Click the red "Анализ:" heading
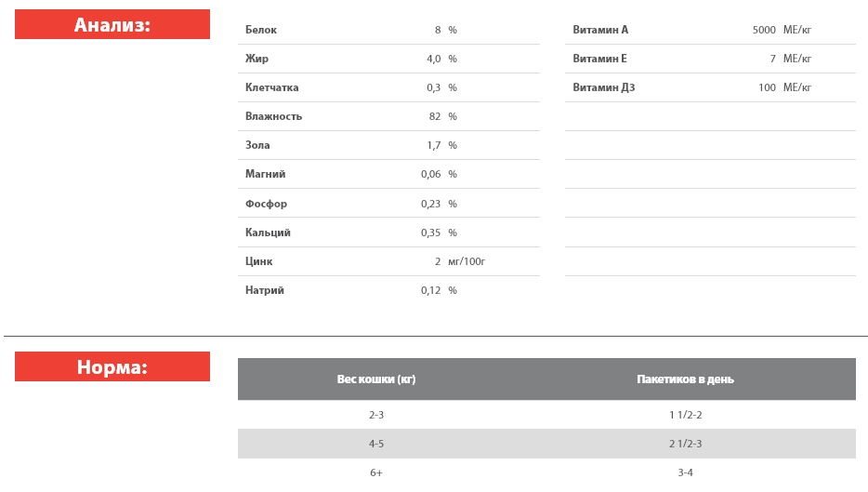 tap(112, 25)
